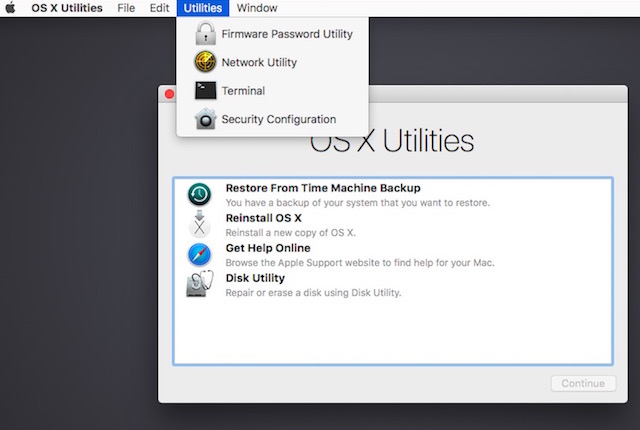Close the OS X Utilities window
The width and height of the screenshot is (640, 430).
(x=169, y=94)
